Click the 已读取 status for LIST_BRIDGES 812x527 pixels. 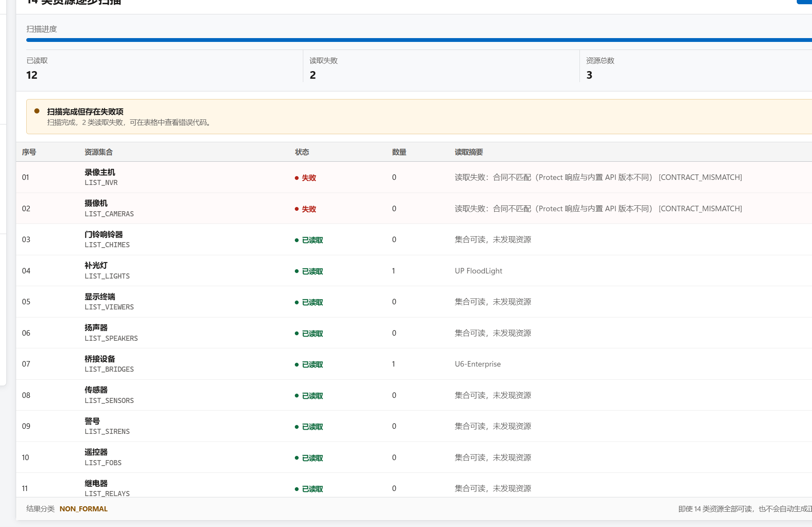(309, 364)
